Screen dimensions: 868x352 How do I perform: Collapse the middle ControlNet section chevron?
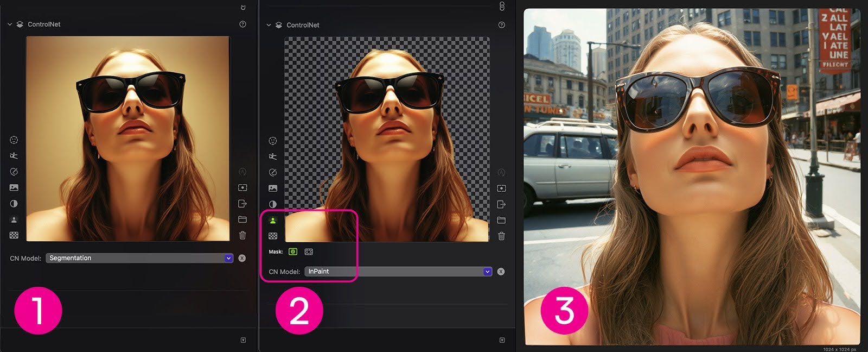pyautogui.click(x=269, y=25)
